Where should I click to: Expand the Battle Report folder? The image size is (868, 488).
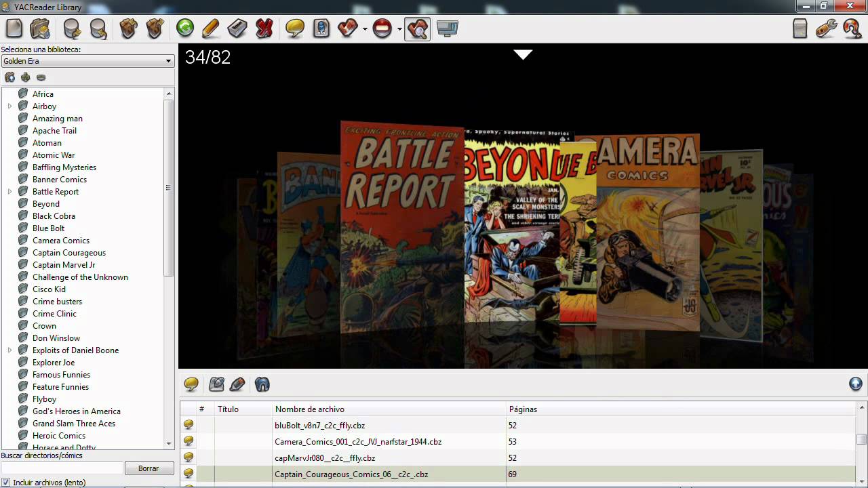[x=9, y=192]
